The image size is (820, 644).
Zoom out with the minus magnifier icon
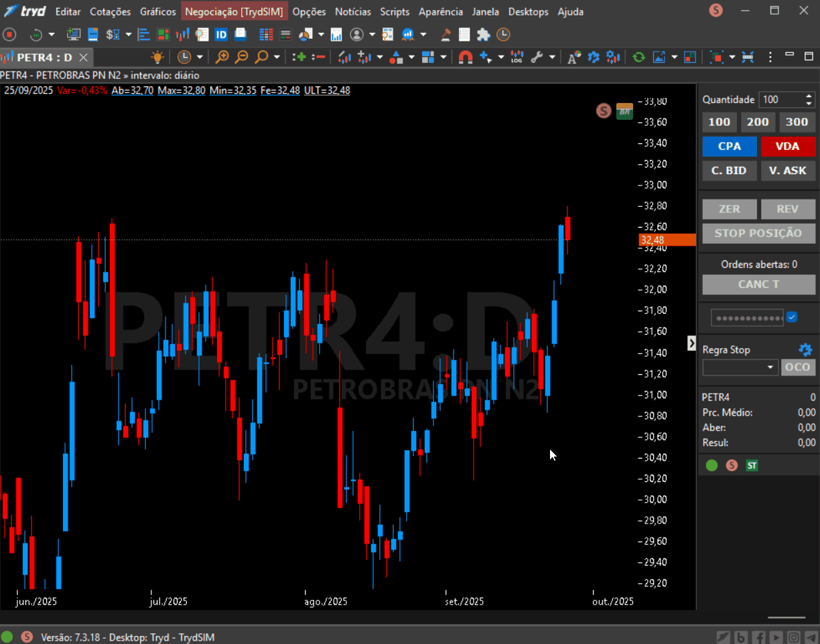click(x=242, y=57)
